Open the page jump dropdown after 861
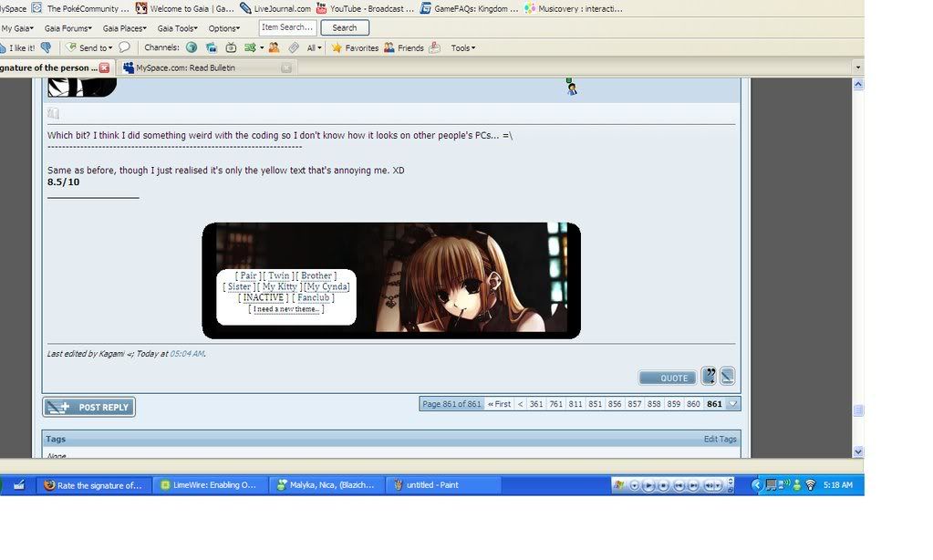The height and width of the screenshot is (560, 933). [733, 403]
